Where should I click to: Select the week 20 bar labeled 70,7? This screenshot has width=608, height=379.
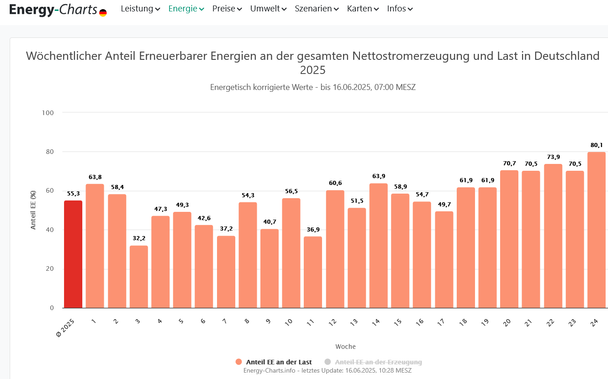click(x=509, y=239)
